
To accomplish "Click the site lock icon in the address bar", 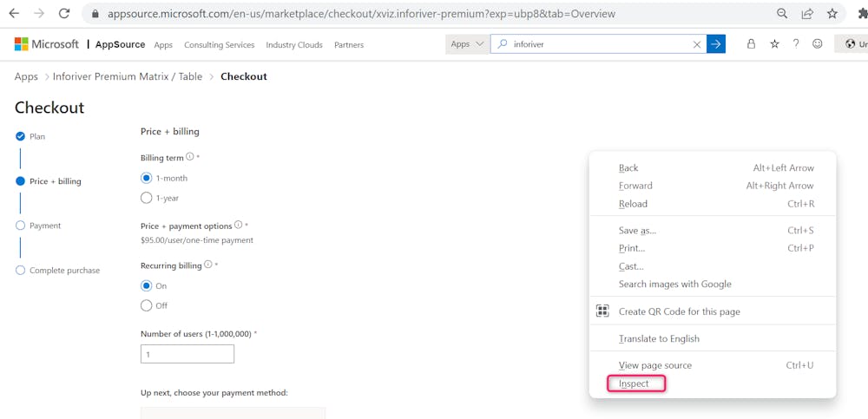I will 95,14.
